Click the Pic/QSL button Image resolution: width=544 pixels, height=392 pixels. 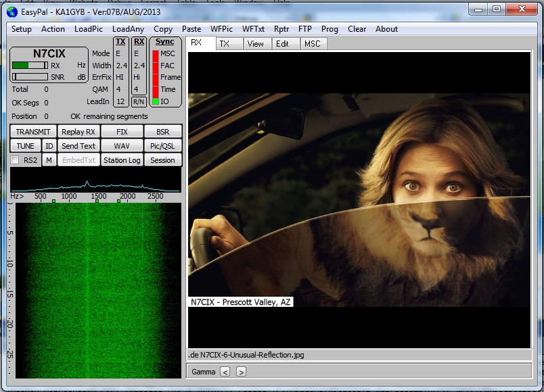(x=162, y=146)
